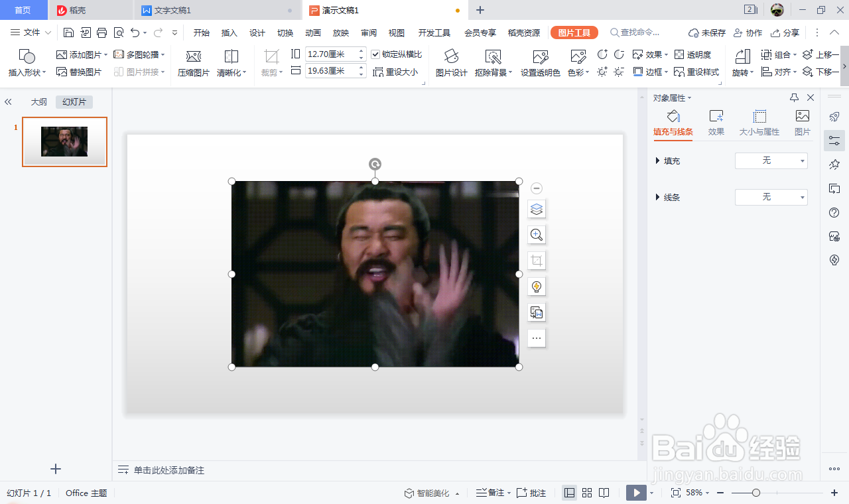The width and height of the screenshot is (849, 504).
Task: Click 透明度 transparency tool
Action: tap(692, 54)
